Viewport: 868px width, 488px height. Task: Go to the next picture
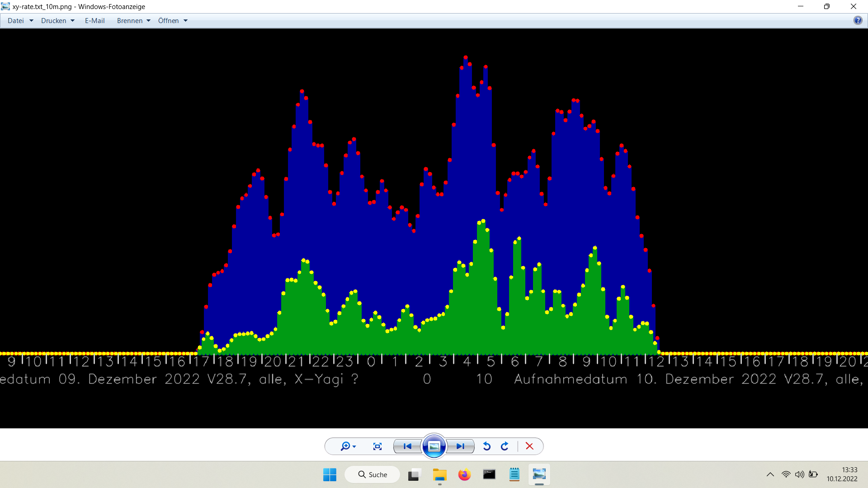pyautogui.click(x=460, y=446)
